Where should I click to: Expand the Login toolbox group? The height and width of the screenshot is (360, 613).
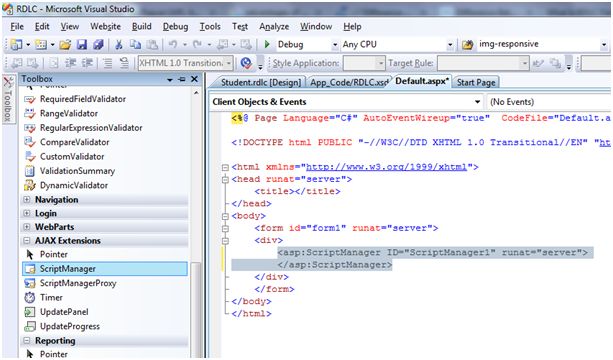coord(27,213)
